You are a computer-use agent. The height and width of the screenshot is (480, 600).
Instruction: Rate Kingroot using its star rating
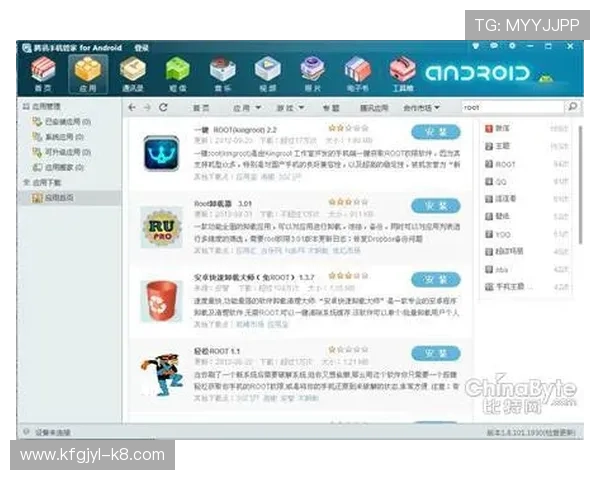349,128
